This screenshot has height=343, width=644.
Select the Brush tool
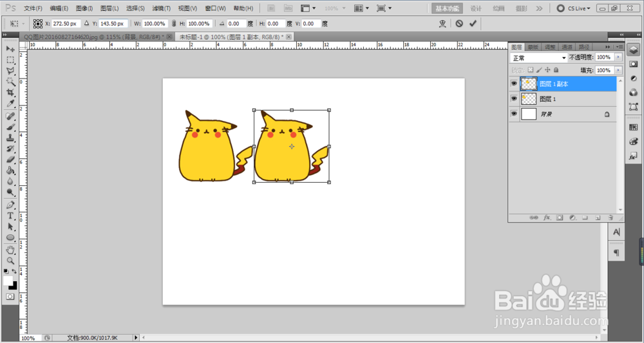point(10,127)
